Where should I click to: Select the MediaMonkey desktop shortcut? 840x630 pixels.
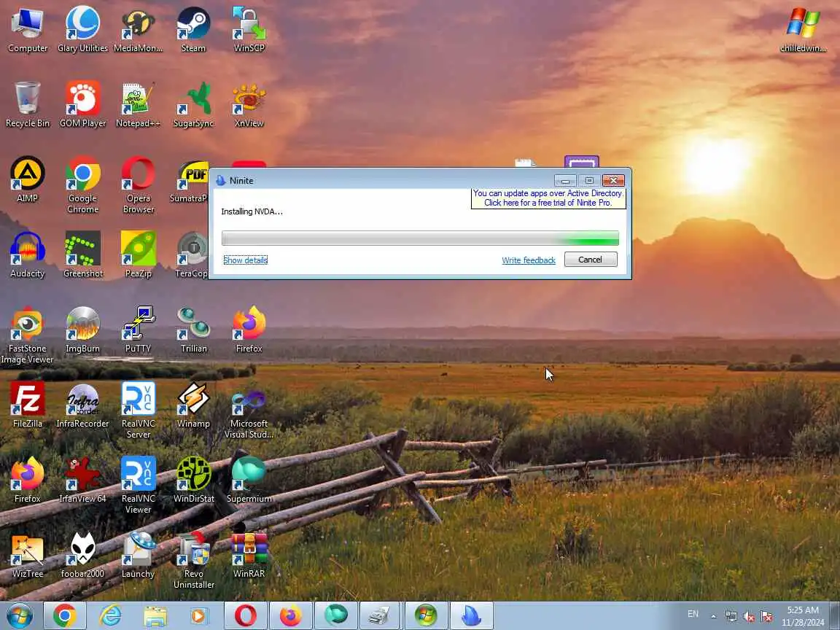139,29
